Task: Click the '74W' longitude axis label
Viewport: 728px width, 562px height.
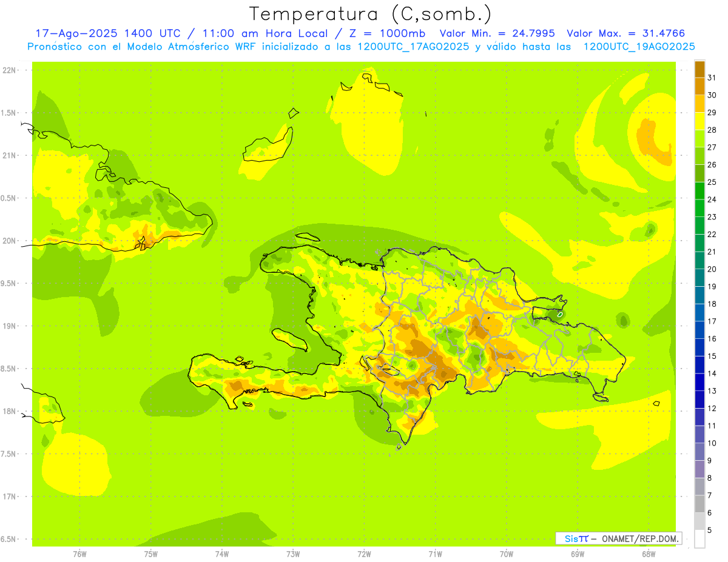Action: pos(222,554)
